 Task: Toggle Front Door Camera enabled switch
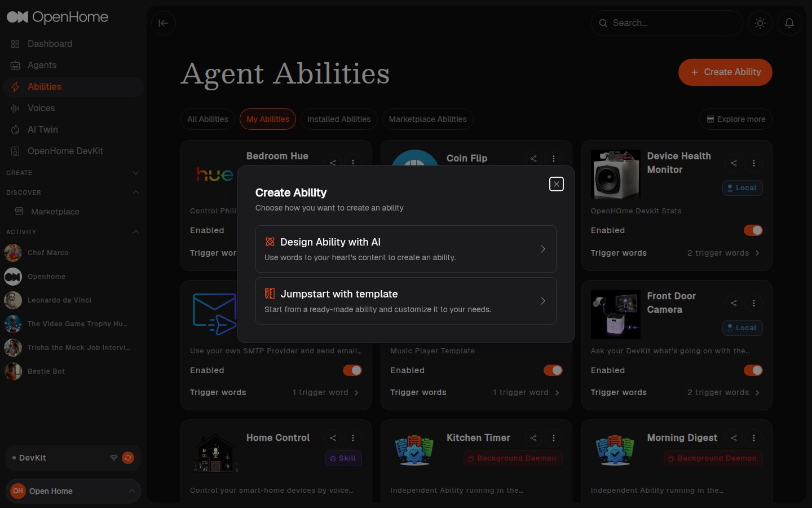point(753,370)
